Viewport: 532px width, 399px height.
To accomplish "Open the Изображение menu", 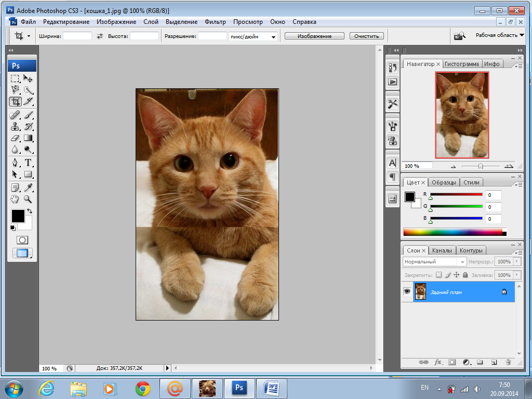I will [x=116, y=22].
